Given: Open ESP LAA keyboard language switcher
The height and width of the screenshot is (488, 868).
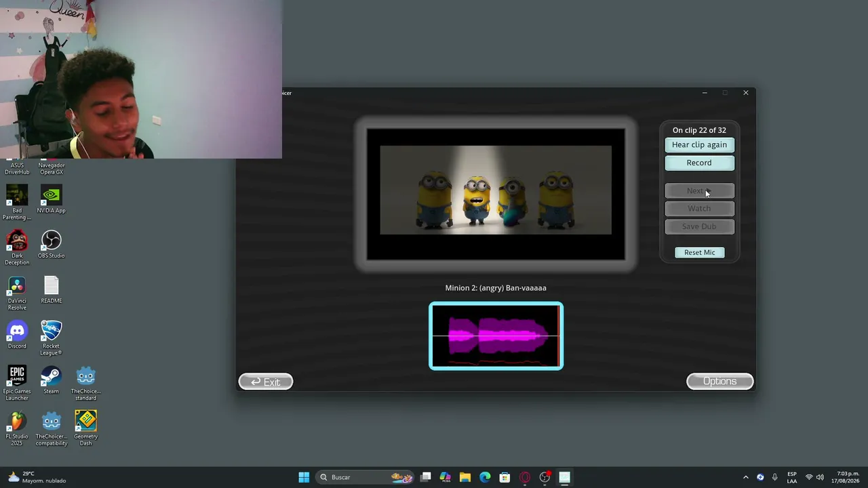Looking at the screenshot, I should tap(792, 477).
